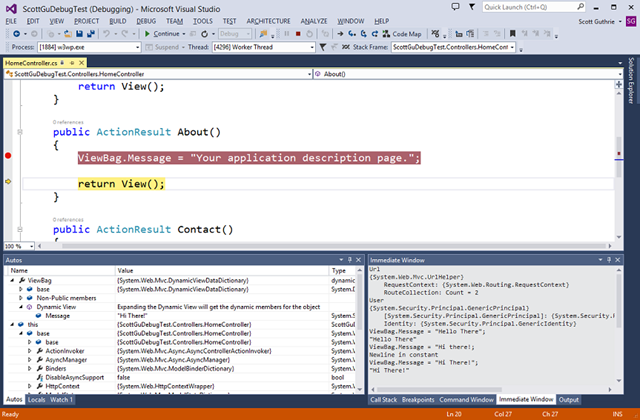The height and width of the screenshot is (420, 640).
Task: Switch to the Command Window tab
Action: tap(466, 400)
